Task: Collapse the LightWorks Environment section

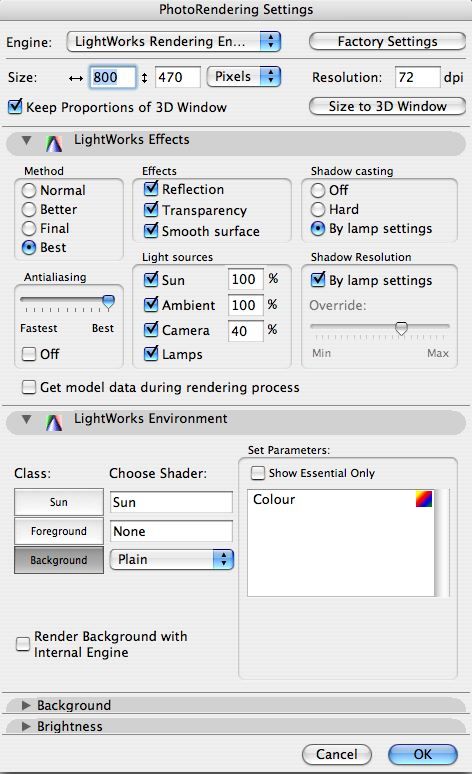Action: click(x=27, y=419)
